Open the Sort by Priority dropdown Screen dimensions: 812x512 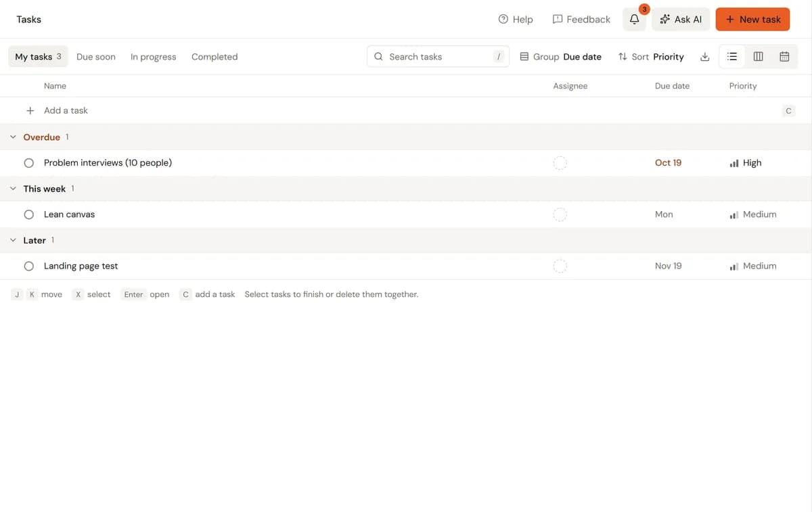pyautogui.click(x=651, y=57)
